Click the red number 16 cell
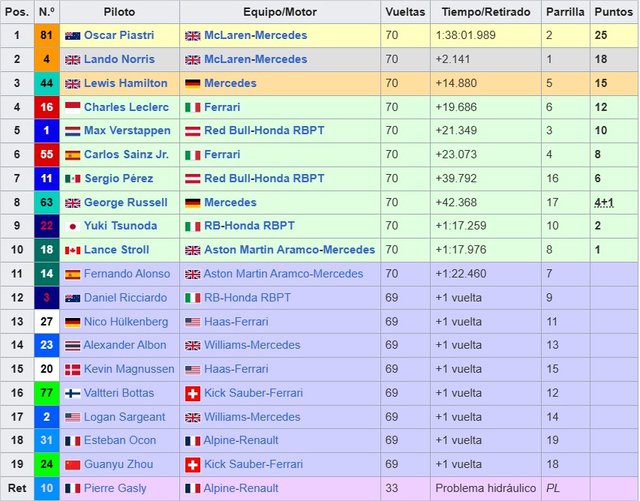The image size is (640, 501). pos(47,107)
